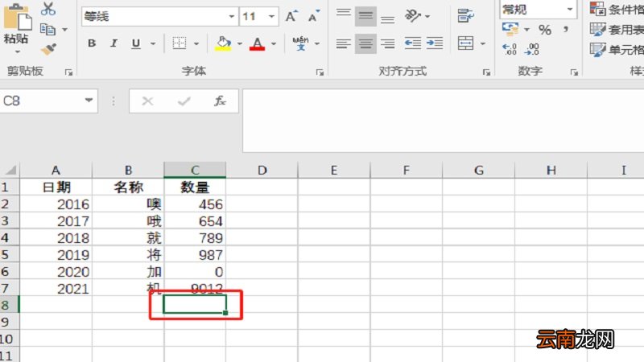
Task: Open fill color dropdown arrow
Action: pos(239,43)
